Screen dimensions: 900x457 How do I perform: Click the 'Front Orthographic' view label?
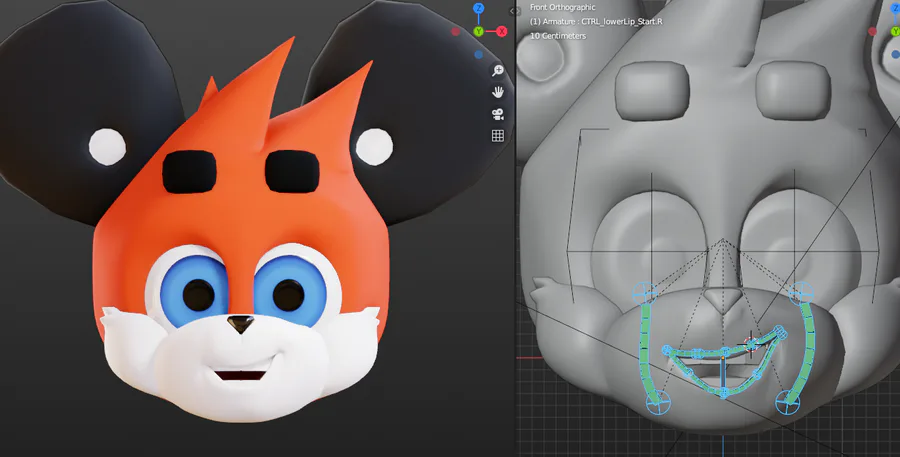point(562,7)
